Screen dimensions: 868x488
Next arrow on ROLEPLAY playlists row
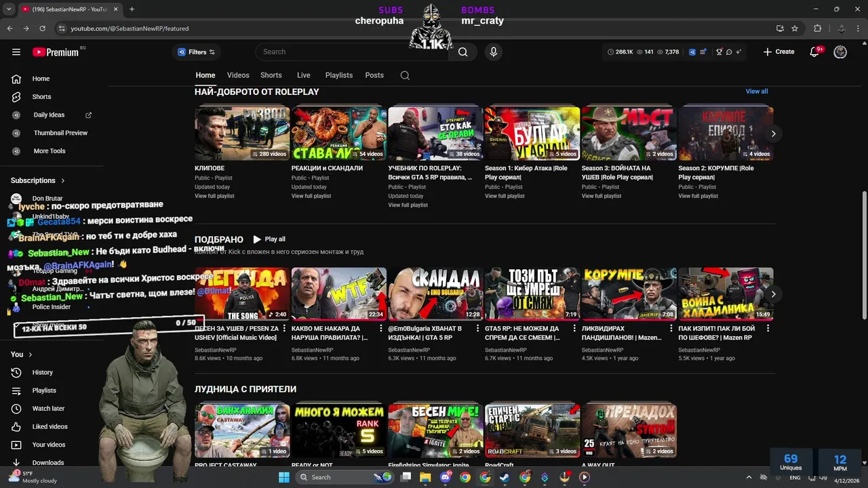pos(773,134)
